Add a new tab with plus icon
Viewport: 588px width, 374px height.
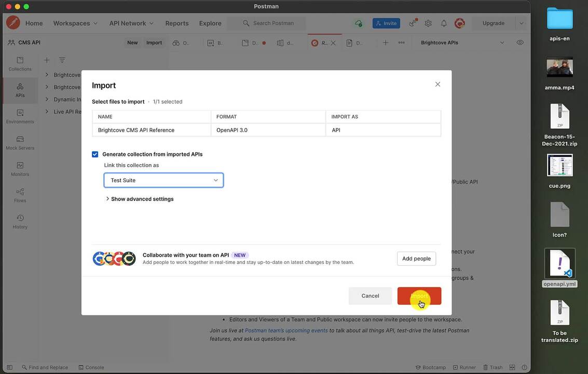[386, 43]
